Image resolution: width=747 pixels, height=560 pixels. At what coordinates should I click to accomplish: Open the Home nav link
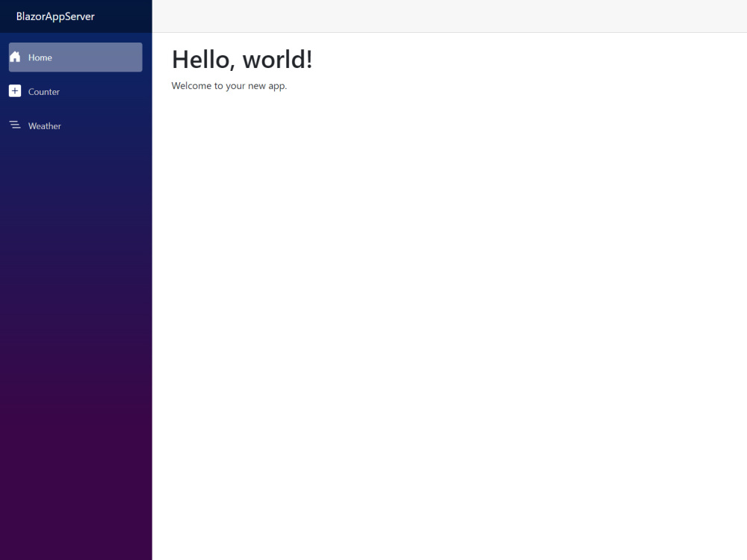point(75,57)
